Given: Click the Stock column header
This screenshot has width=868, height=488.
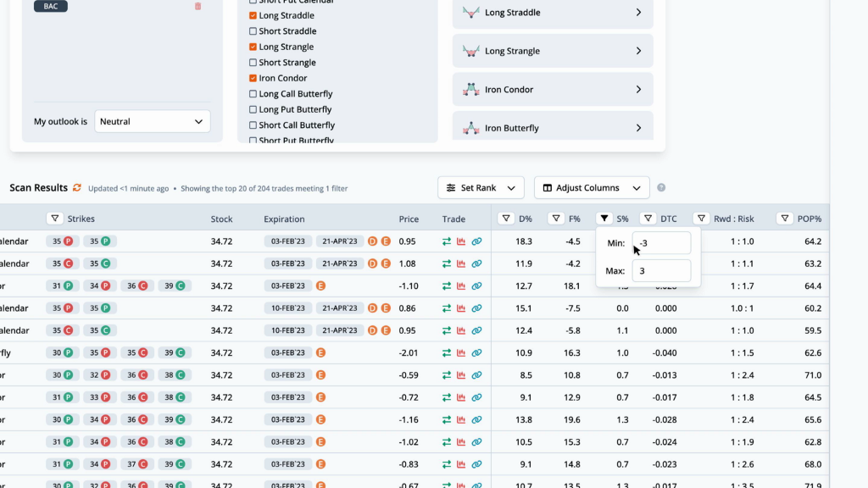Looking at the screenshot, I should click(221, 219).
